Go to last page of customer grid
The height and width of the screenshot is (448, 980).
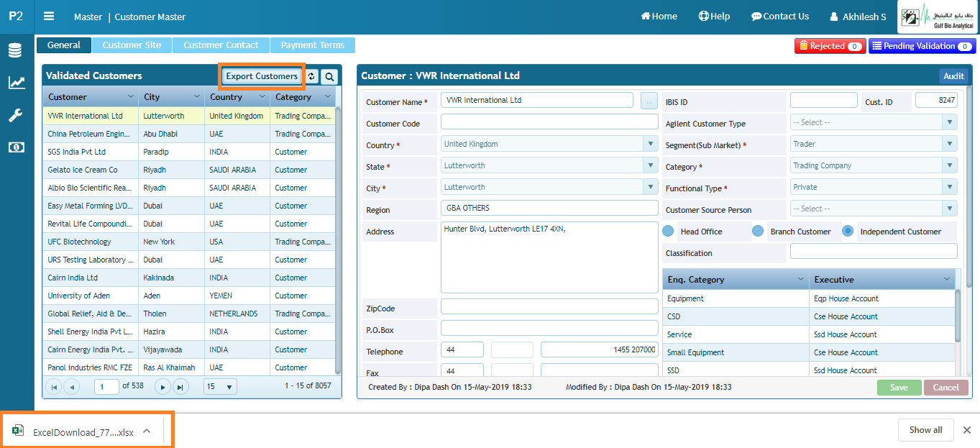pyautogui.click(x=180, y=387)
